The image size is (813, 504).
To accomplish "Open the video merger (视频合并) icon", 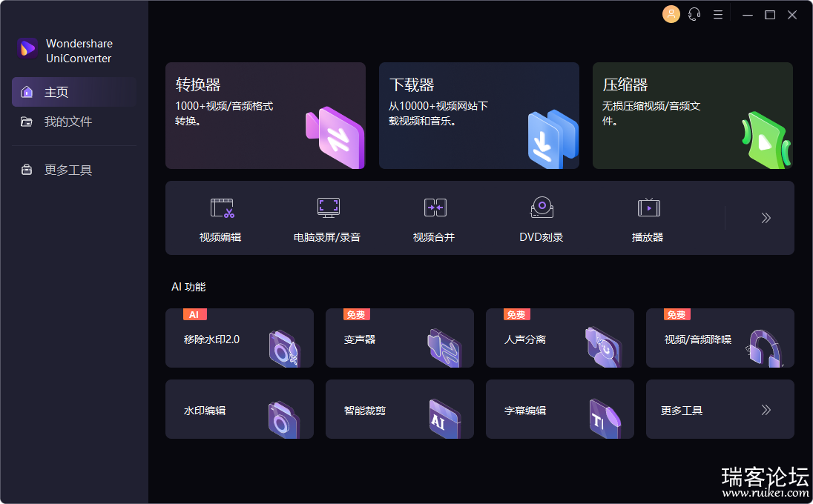I will [x=435, y=208].
